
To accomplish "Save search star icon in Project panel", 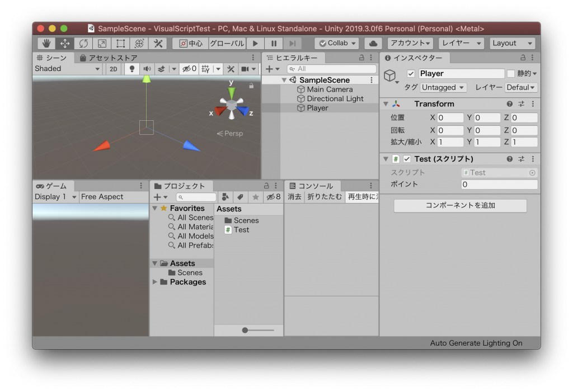I will click(x=255, y=197).
